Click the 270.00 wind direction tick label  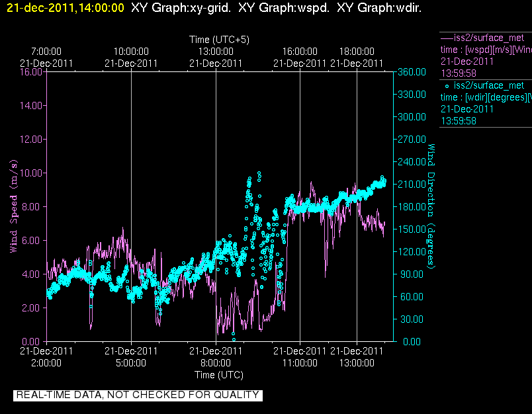(412, 140)
